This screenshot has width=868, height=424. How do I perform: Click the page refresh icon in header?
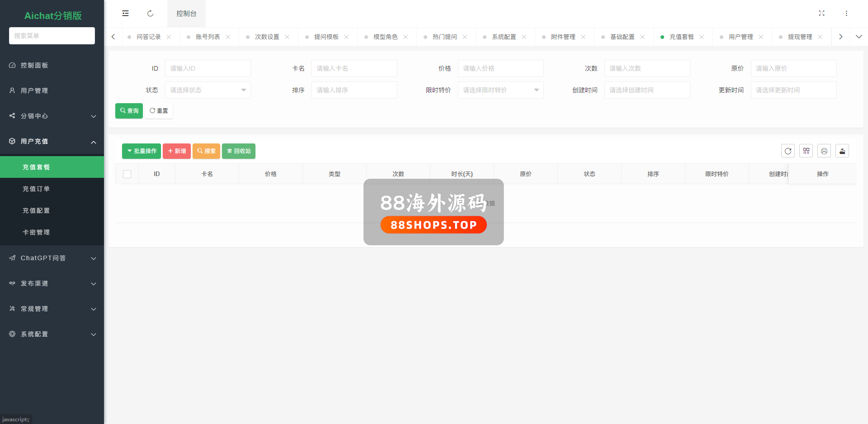point(150,14)
